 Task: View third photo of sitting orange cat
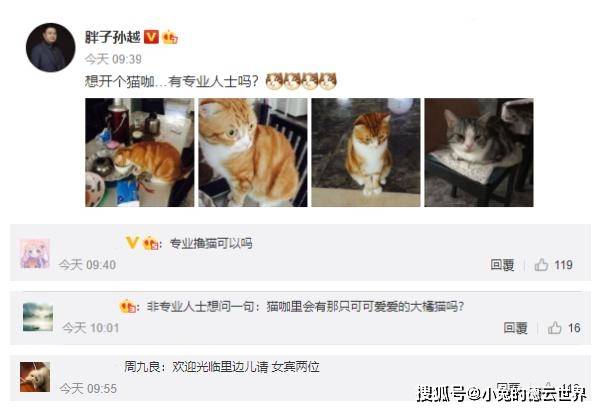click(366, 153)
